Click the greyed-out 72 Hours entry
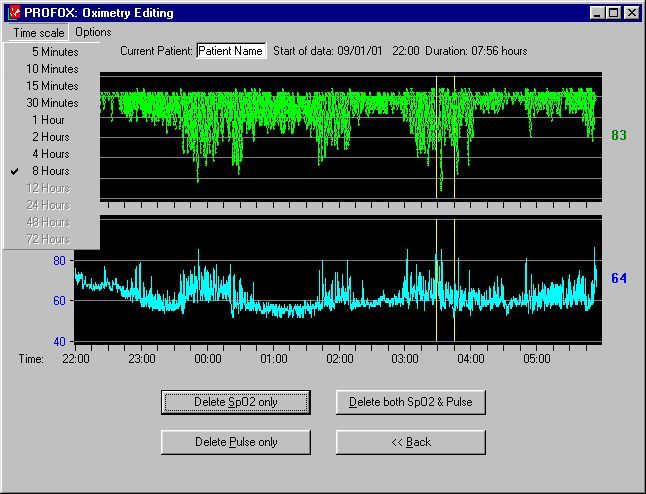 coord(51,239)
